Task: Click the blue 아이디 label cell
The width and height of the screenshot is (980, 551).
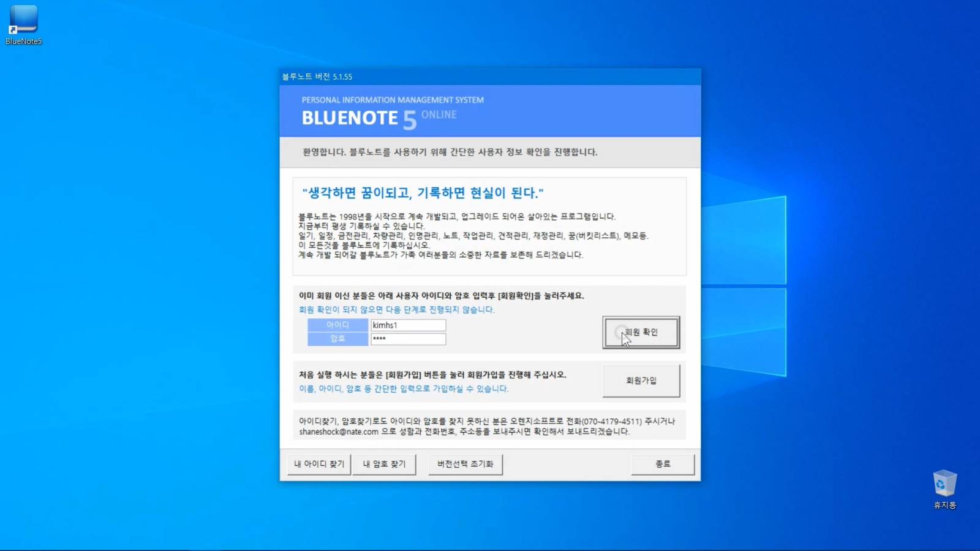Action: (337, 325)
